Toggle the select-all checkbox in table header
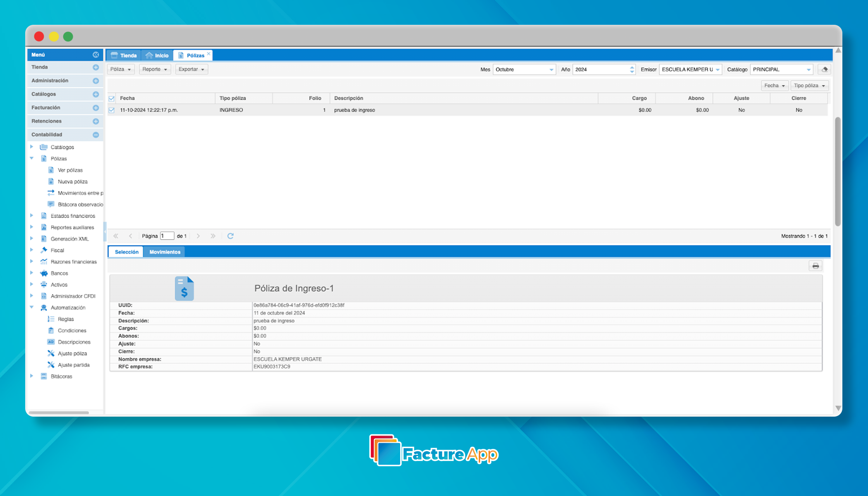This screenshot has width=868, height=496. click(x=112, y=98)
